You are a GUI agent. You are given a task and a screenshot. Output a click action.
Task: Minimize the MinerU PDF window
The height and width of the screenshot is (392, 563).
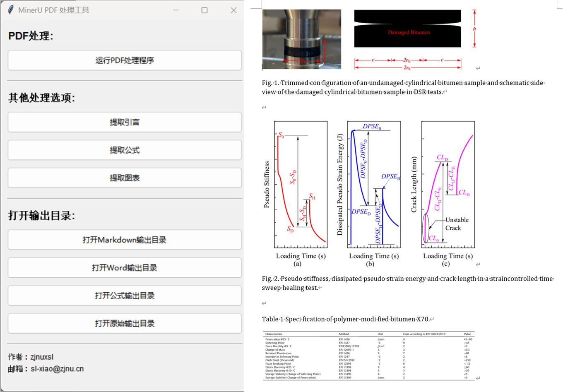(x=176, y=10)
